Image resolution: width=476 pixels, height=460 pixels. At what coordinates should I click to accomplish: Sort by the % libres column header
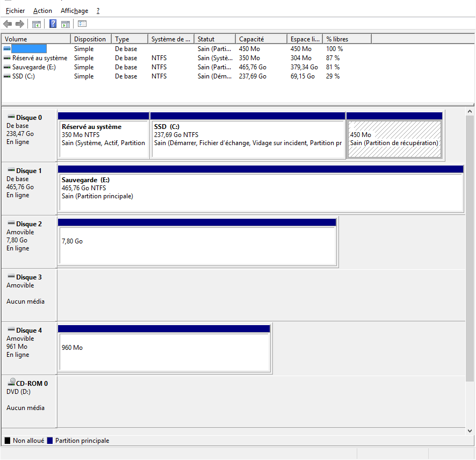(347, 39)
